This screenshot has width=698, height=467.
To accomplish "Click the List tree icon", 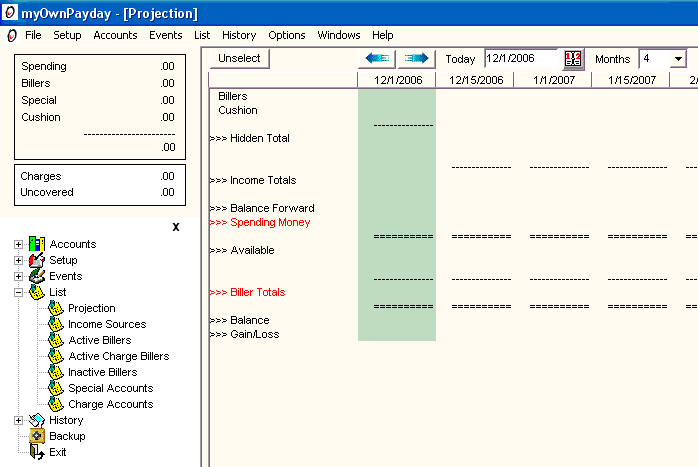I will (x=37, y=292).
